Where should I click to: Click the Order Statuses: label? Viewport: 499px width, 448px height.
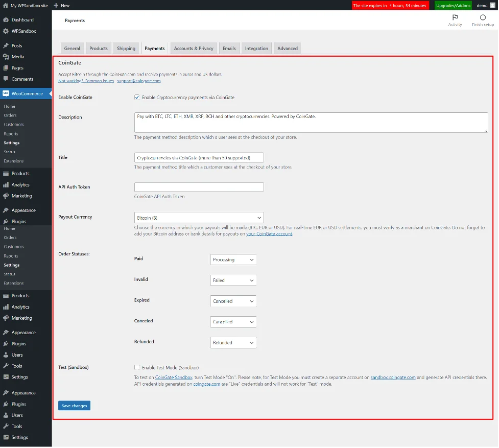click(74, 254)
